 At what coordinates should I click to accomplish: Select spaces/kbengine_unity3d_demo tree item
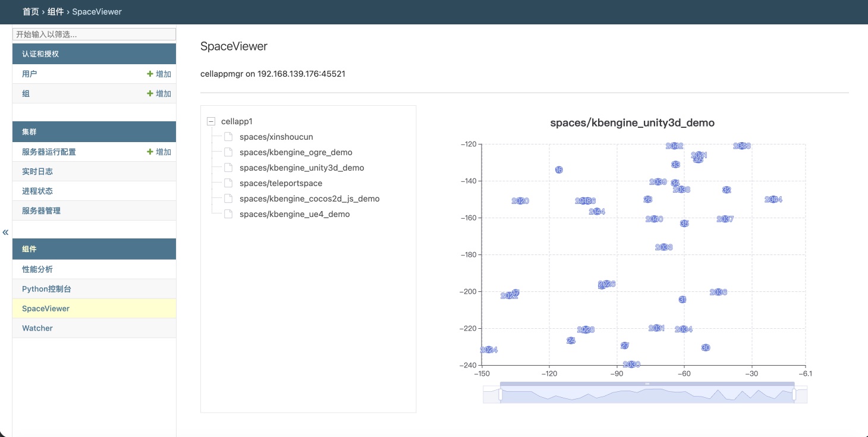(x=301, y=168)
